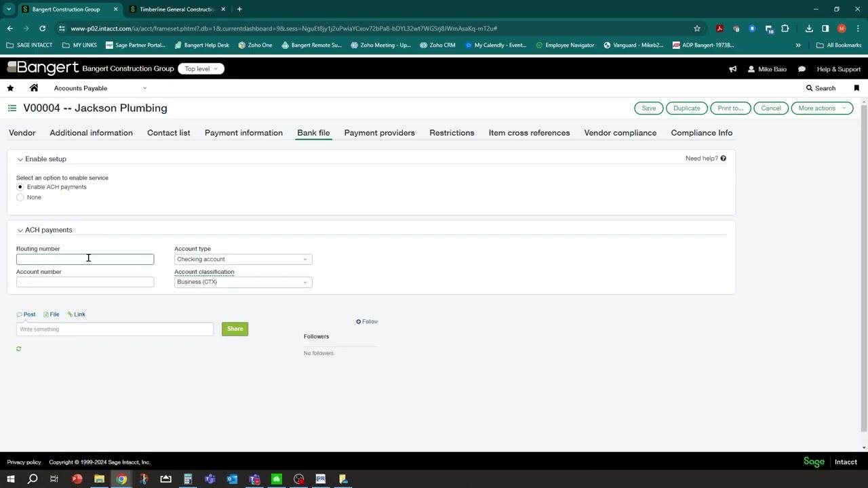Image resolution: width=868 pixels, height=488 pixels.
Task: Click the Cancel button
Action: point(770,108)
